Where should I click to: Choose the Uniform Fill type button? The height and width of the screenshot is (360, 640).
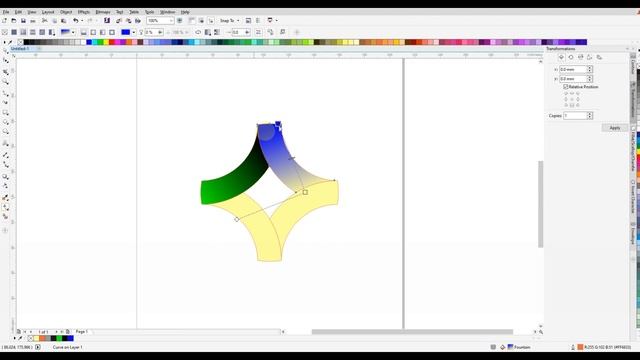tap(14, 32)
